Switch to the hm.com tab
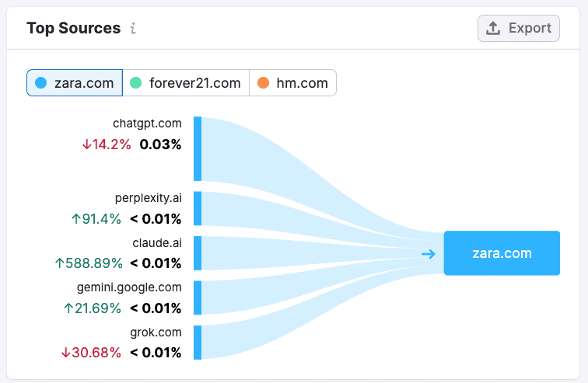Image resolution: width=588 pixels, height=383 pixels. [293, 83]
